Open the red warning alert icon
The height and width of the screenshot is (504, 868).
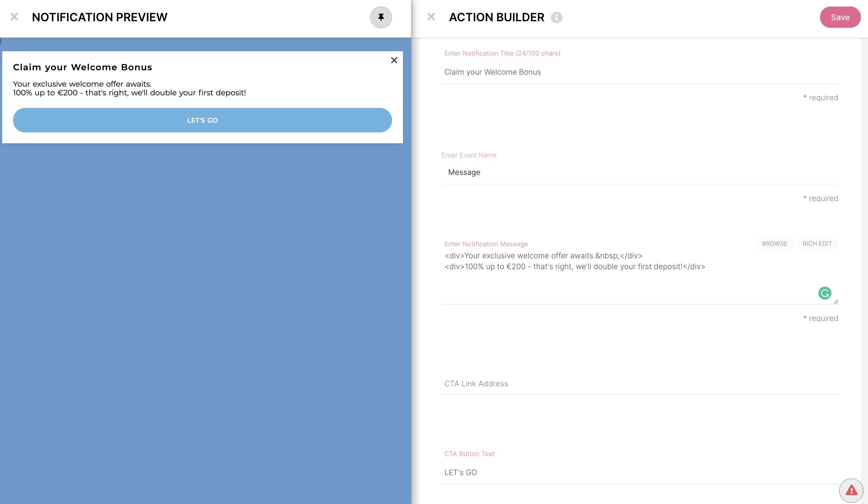[851, 490]
